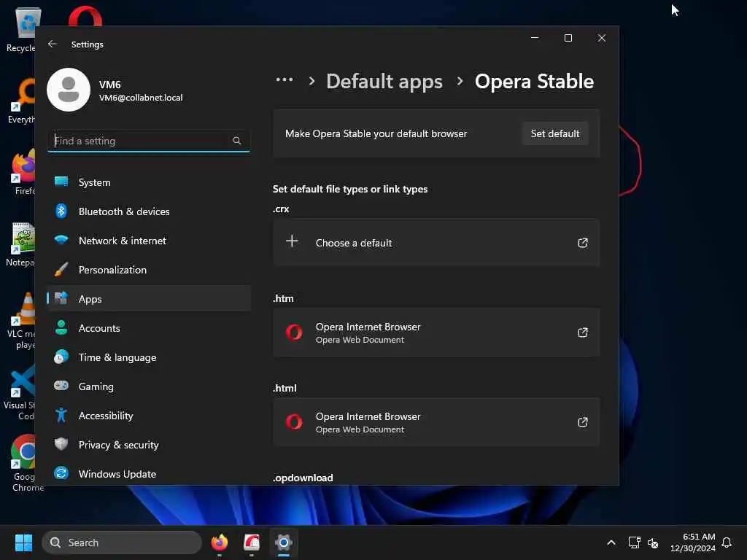Click the Opera logo in .htm row
Viewport: 747px width, 560px height.
click(294, 332)
